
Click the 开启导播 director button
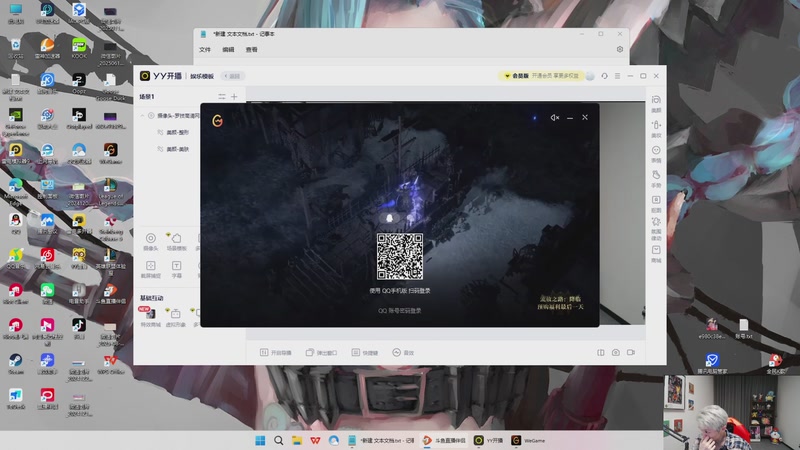(276, 353)
